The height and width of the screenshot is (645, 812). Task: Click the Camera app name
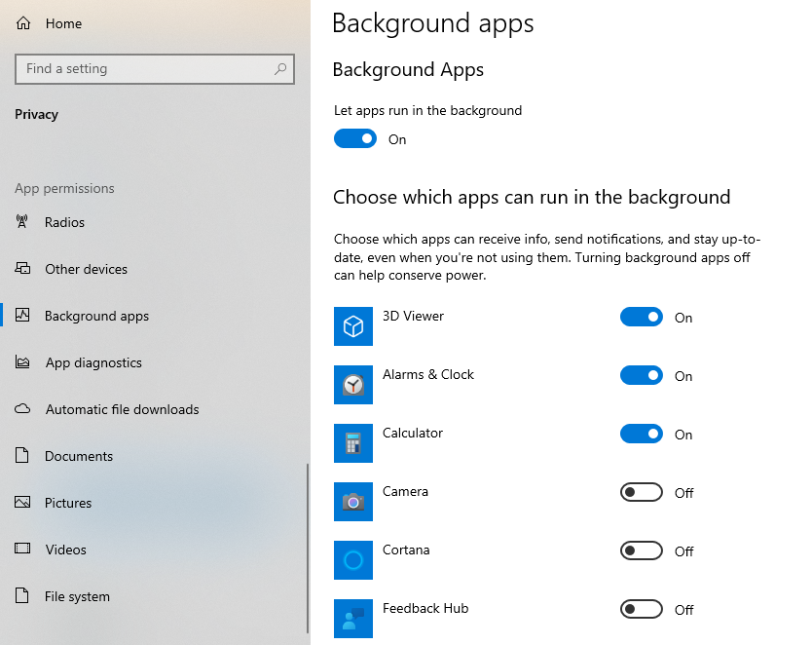coord(405,492)
